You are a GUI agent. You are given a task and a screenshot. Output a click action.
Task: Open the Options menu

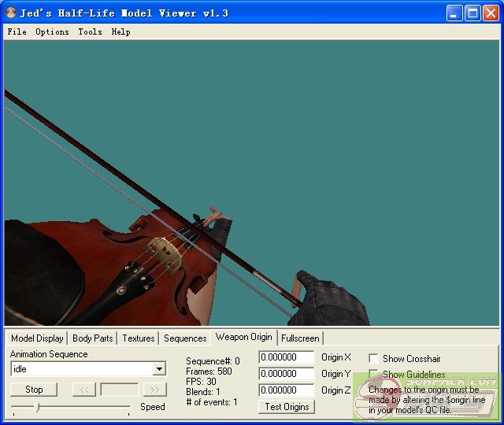coord(52,31)
